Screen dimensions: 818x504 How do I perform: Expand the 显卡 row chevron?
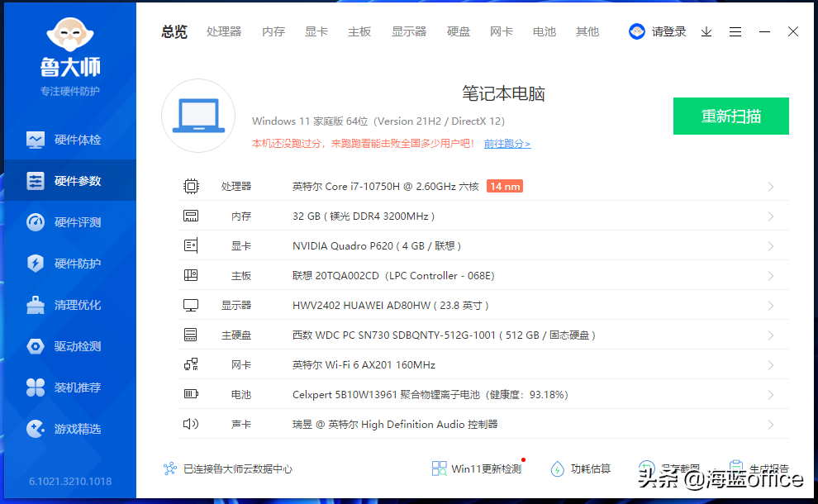pyautogui.click(x=771, y=246)
